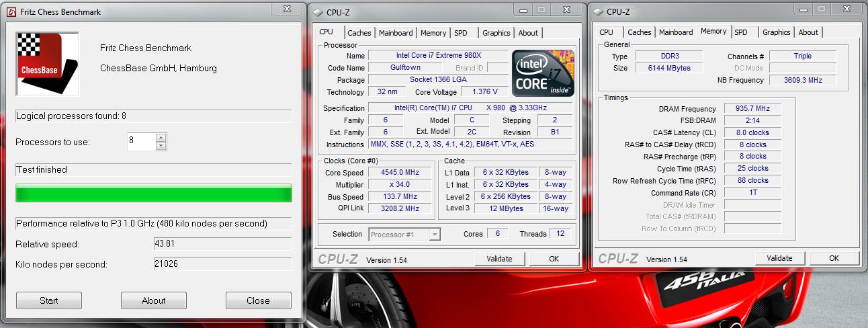
Task: Click the Cycle Time tRAS value 25 clocks
Action: [x=752, y=169]
